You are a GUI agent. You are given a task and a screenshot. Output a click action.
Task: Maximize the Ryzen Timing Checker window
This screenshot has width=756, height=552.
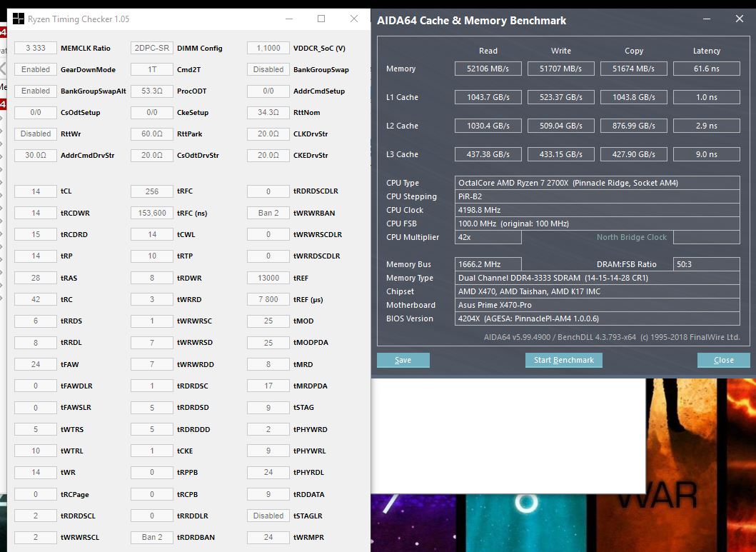coord(321,19)
